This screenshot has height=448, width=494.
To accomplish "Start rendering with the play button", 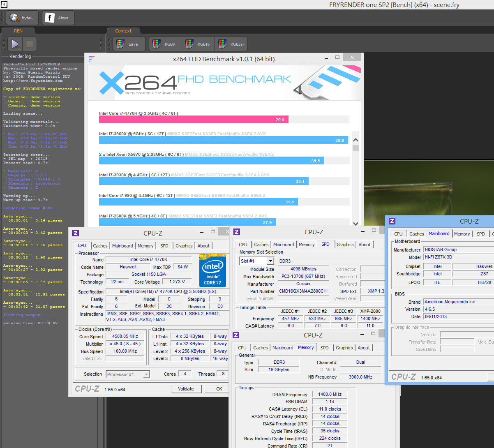I will point(16,44).
